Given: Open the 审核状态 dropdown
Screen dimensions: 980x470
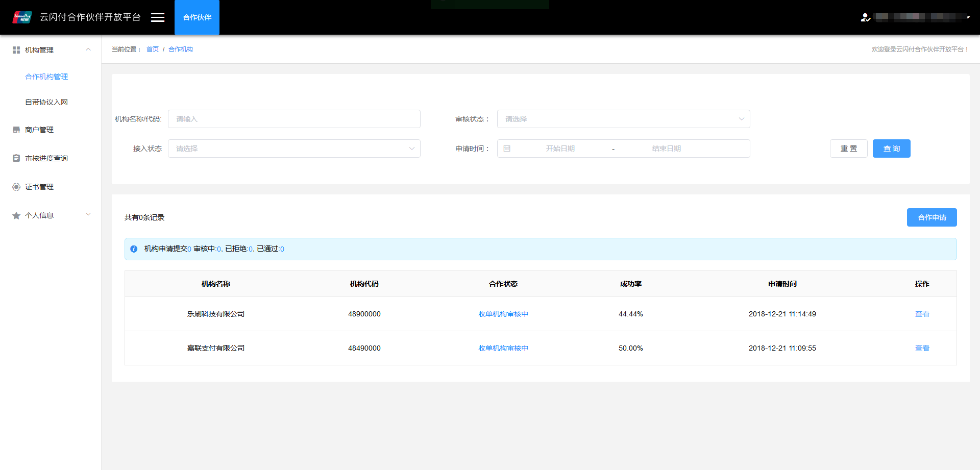Looking at the screenshot, I should [x=624, y=119].
